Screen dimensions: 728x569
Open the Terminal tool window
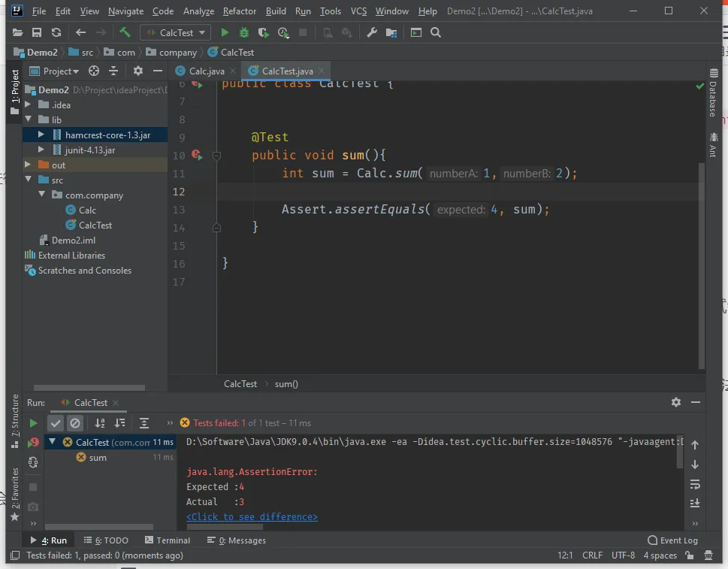tap(168, 540)
